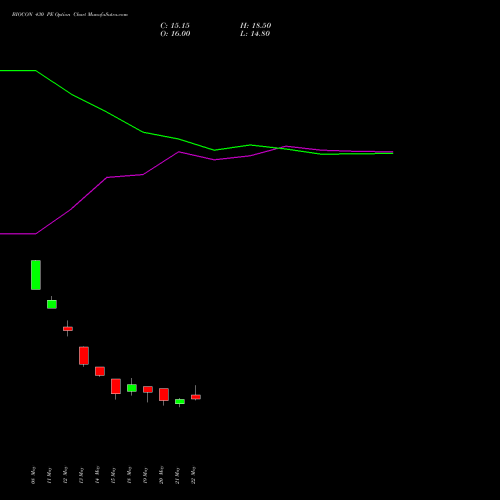This screenshot has height=500, width=500.
Task: Click the green candle for 18 May
Action: [x=132, y=388]
